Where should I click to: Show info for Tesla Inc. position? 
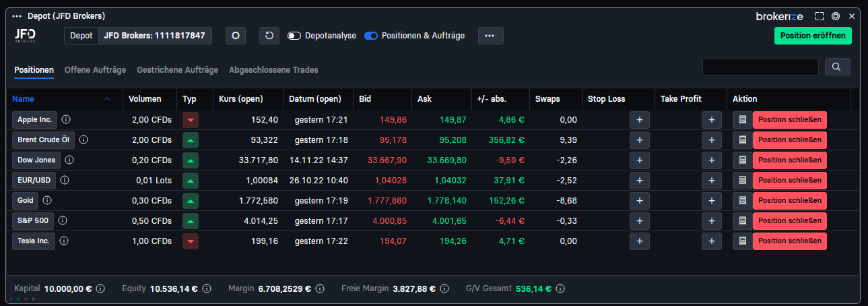click(x=65, y=241)
